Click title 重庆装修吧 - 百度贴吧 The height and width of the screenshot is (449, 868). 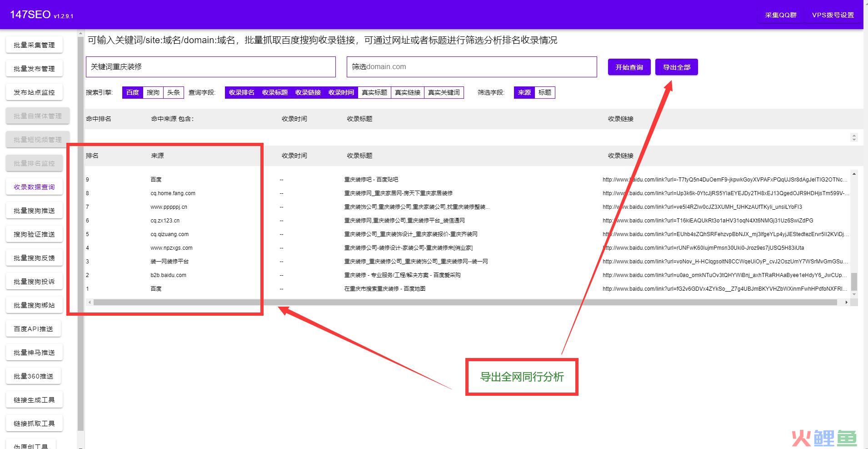(371, 180)
